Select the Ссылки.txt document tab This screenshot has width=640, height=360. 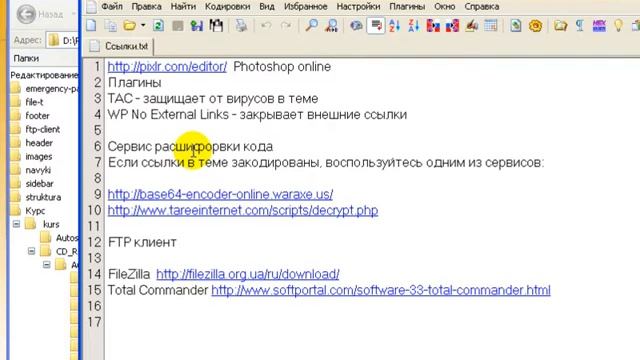(x=120, y=46)
